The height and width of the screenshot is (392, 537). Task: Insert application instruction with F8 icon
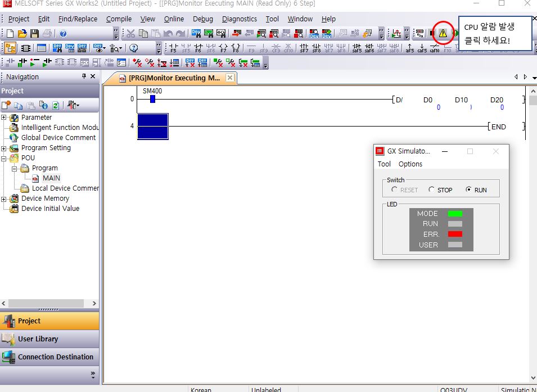(236, 48)
